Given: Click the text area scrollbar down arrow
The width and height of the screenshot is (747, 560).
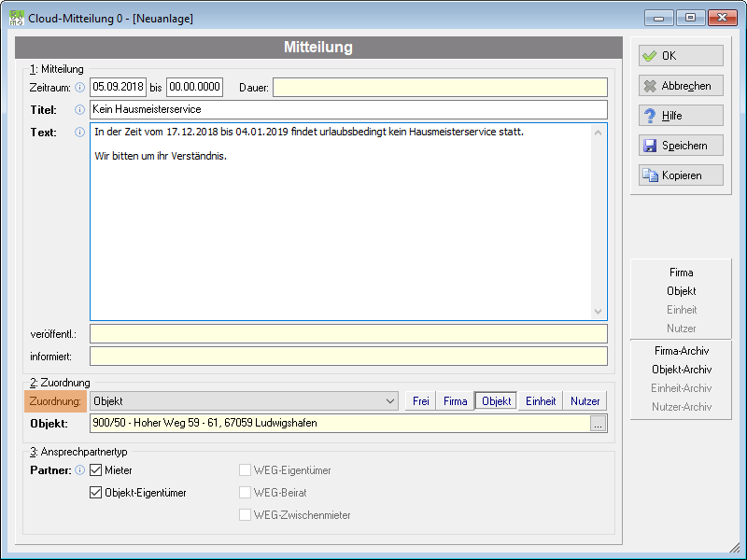Looking at the screenshot, I should pos(598,312).
